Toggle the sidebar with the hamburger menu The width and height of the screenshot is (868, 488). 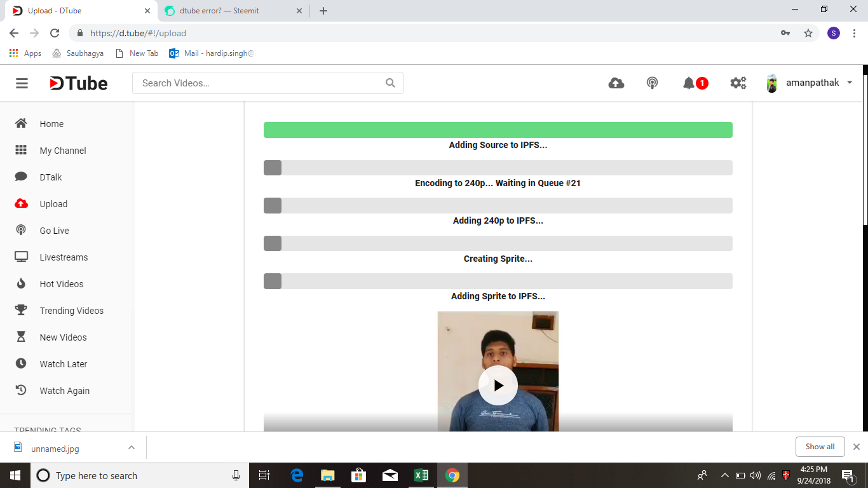21,83
